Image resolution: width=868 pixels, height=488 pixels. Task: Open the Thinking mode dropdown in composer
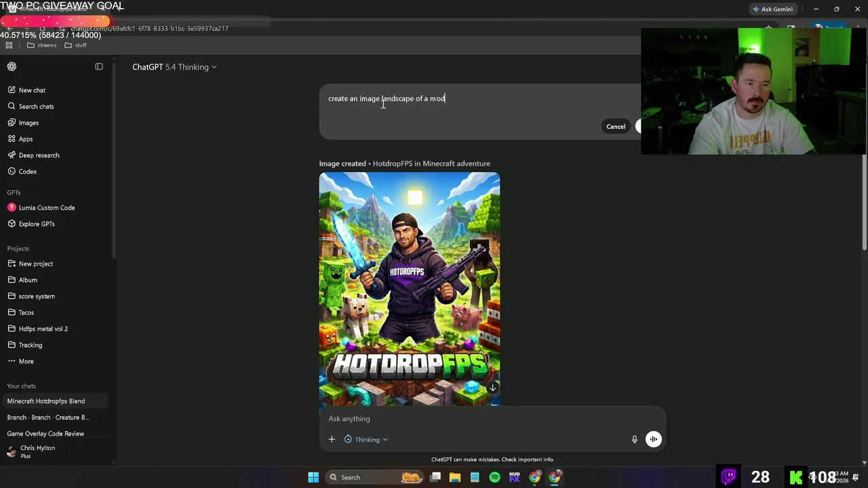[366, 439]
